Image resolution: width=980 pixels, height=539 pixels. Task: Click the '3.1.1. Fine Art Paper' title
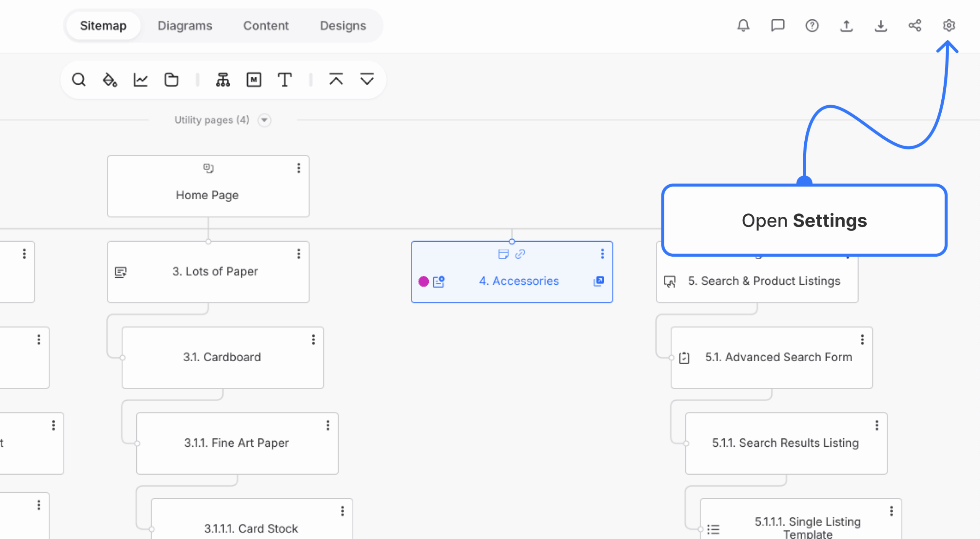(x=237, y=443)
